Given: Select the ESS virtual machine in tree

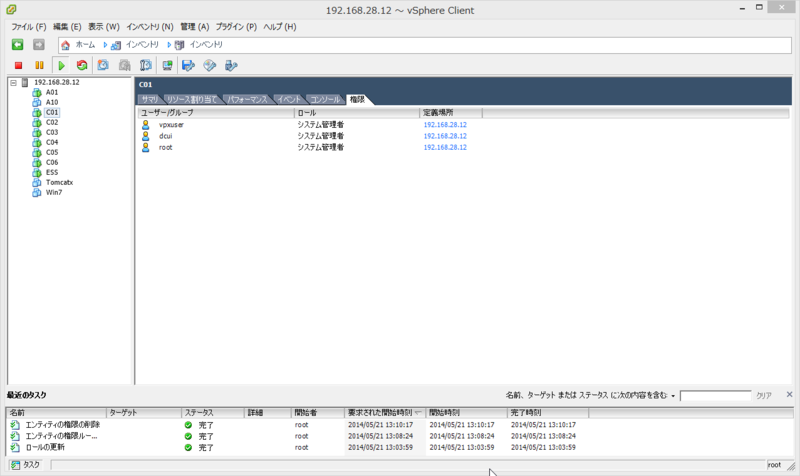Looking at the screenshot, I should click(52, 172).
